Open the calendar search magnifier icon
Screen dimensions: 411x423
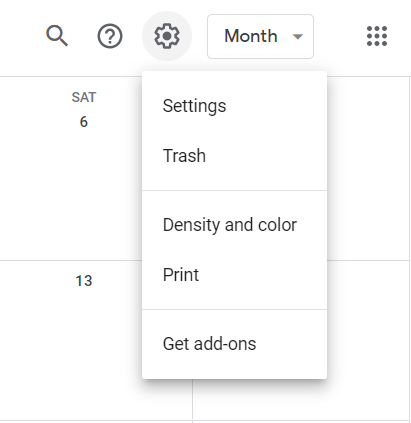[57, 36]
